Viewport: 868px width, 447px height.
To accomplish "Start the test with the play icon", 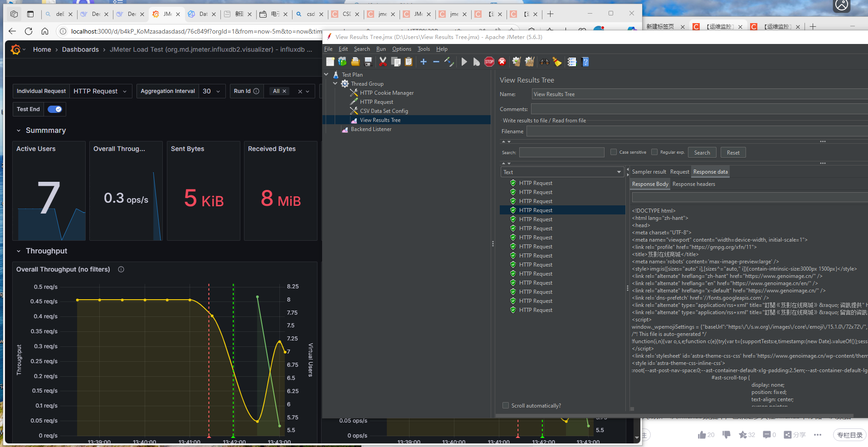I will tap(464, 62).
